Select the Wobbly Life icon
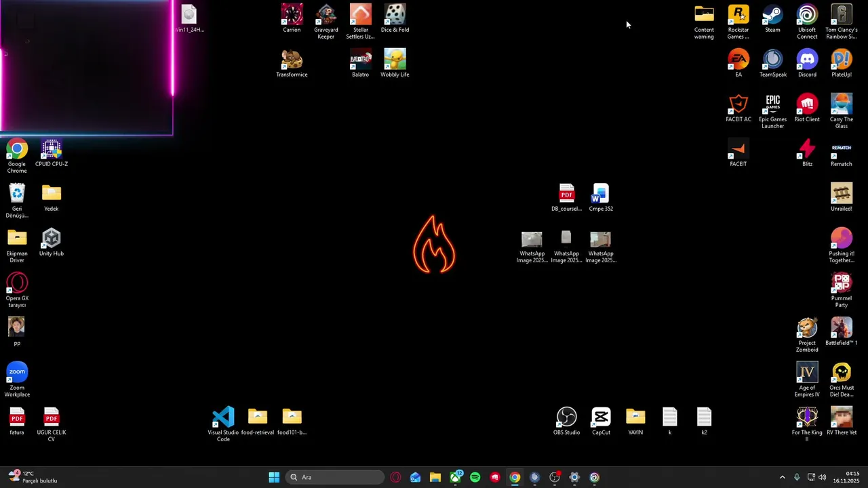 (395, 63)
